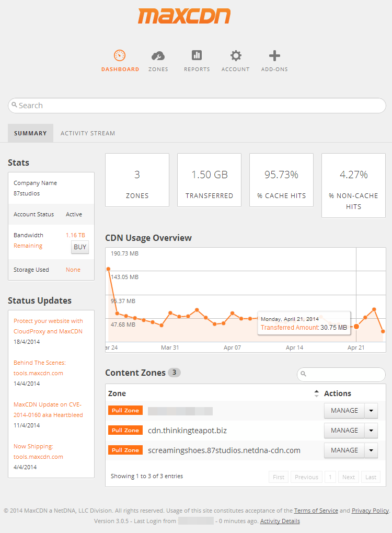Click the 95.73% CACHE HITS card
This screenshot has width=392, height=533.
pos(281,180)
